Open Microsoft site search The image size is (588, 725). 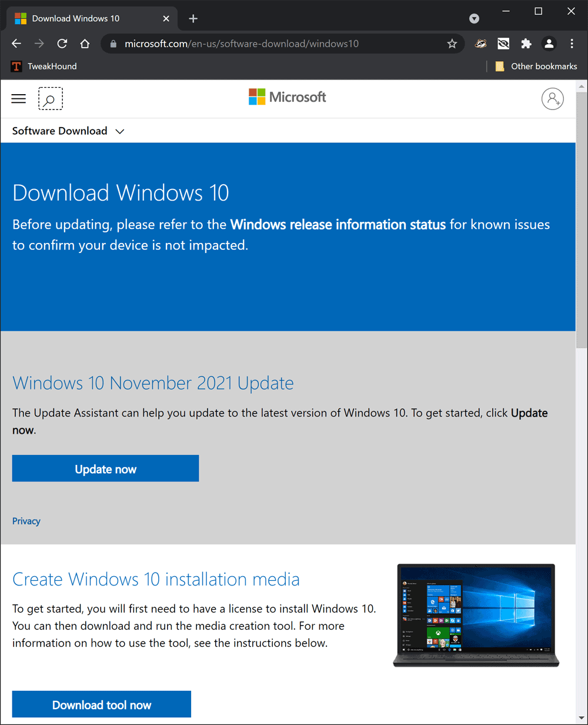(51, 98)
